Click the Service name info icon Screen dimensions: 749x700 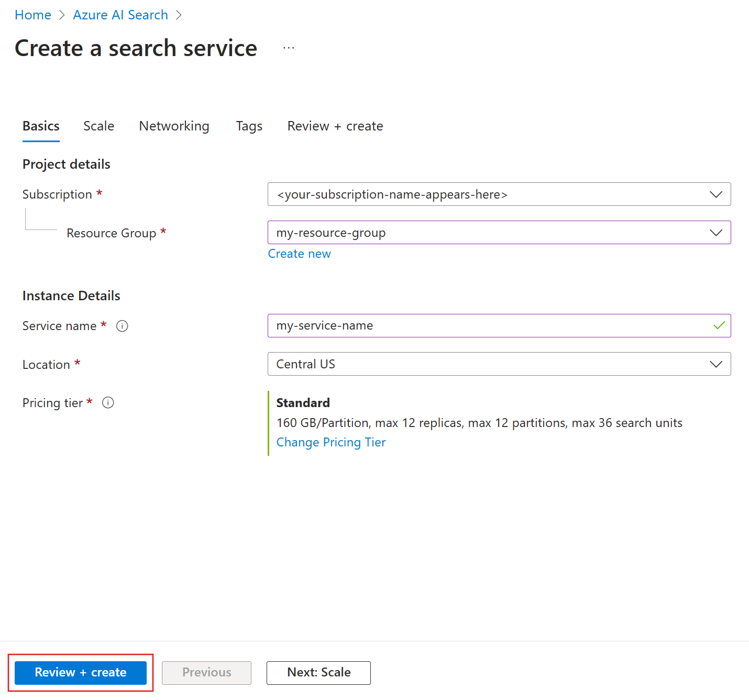[122, 326]
